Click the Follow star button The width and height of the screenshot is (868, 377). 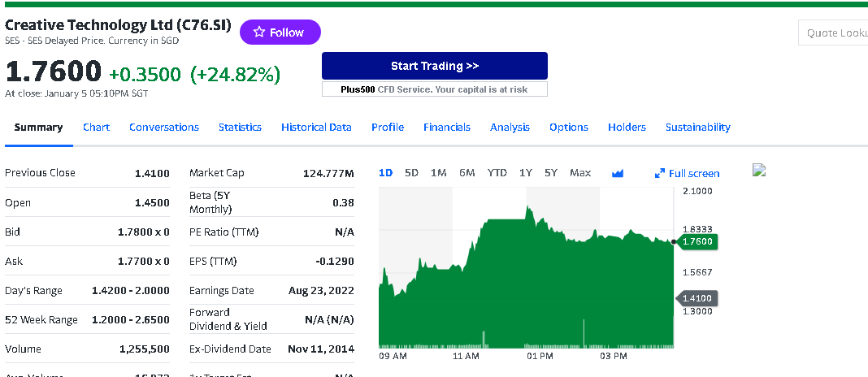coord(280,32)
